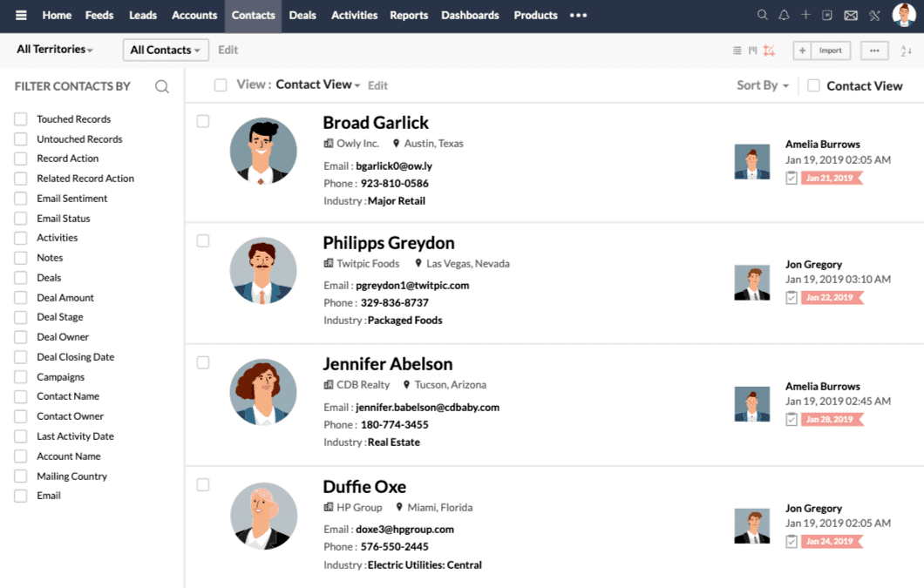This screenshot has width=924, height=588.
Task: Open the Contact View dropdown
Action: point(317,84)
